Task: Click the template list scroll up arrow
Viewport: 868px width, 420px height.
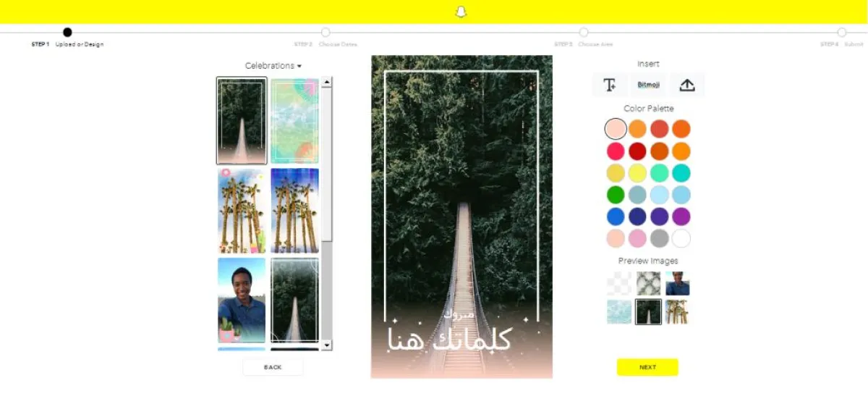Action: coord(326,83)
